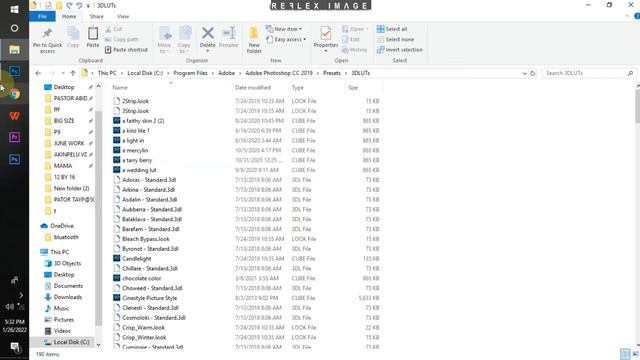Click the Copy ribbon icon
Image resolution: width=640 pixels, height=360 pixels.
pos(73,33)
